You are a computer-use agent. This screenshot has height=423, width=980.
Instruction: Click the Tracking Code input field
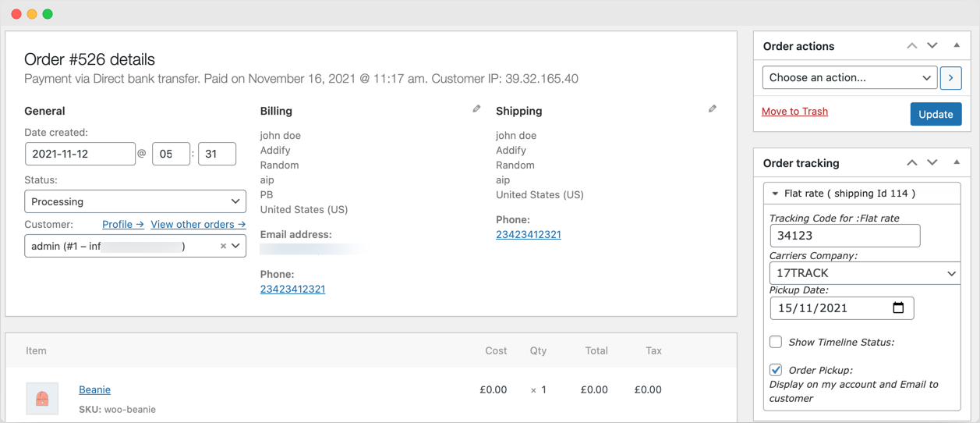tap(844, 236)
